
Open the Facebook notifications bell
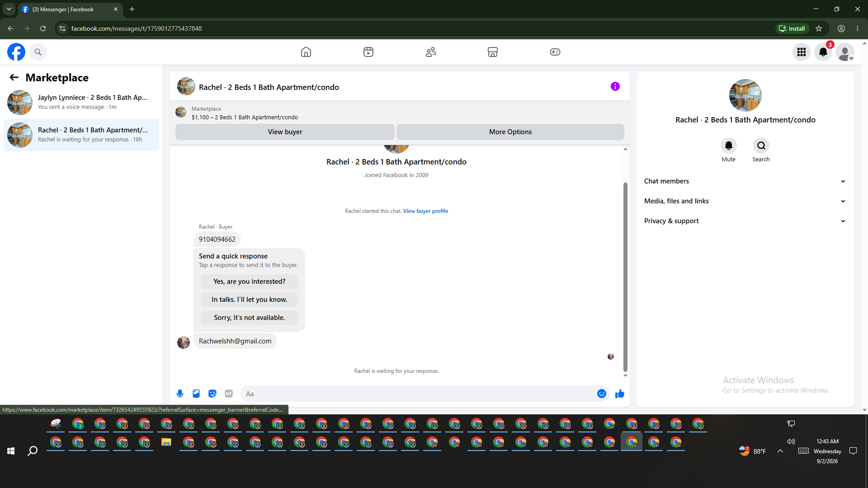click(x=823, y=52)
